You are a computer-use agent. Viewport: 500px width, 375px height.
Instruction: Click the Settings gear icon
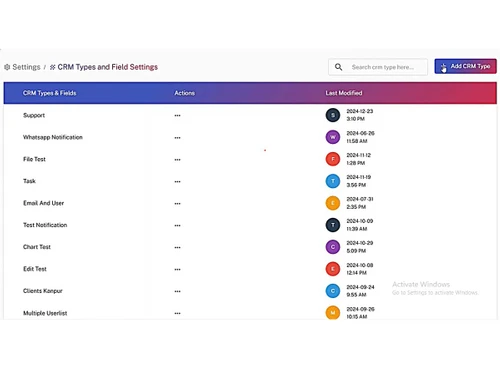[x=7, y=67]
